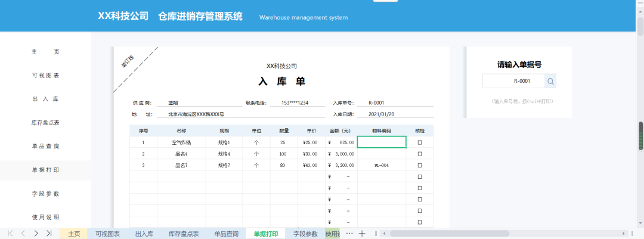Open 单品查询 in left sidebar
644x239 pixels.
click(x=45, y=146)
